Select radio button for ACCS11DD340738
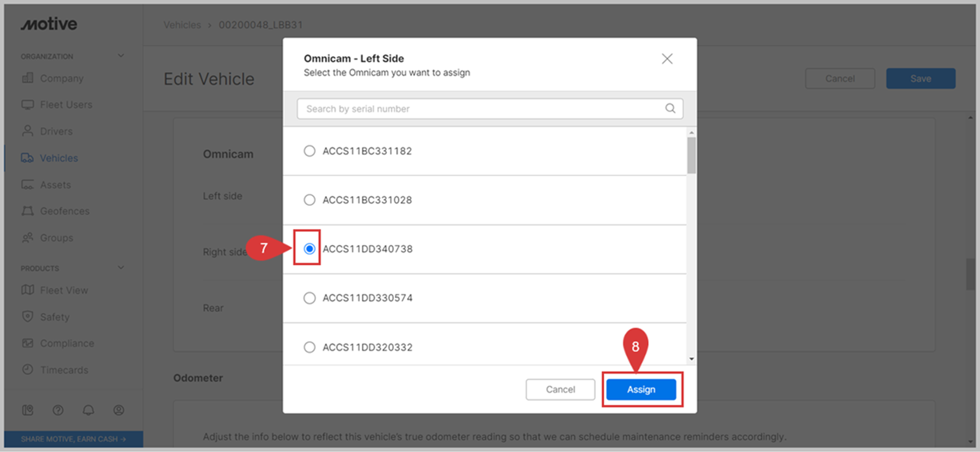 click(309, 249)
